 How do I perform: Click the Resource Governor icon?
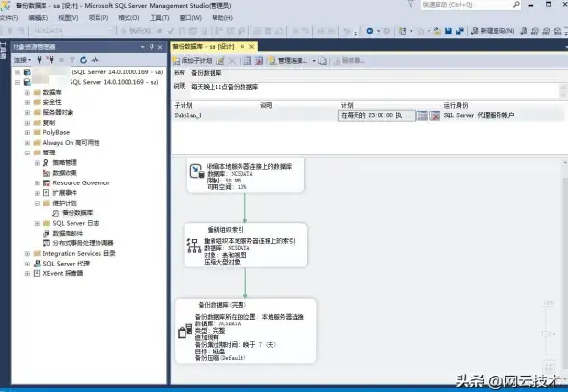pos(46,183)
